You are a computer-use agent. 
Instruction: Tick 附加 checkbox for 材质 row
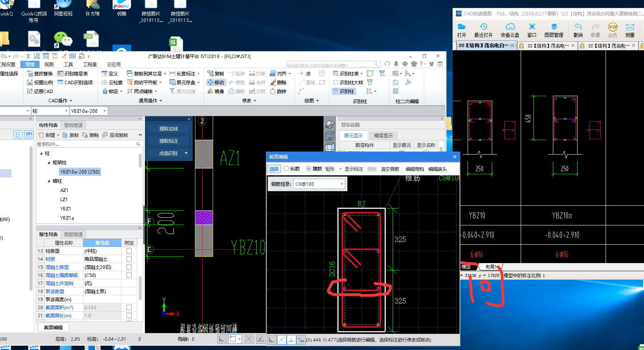[129, 259]
